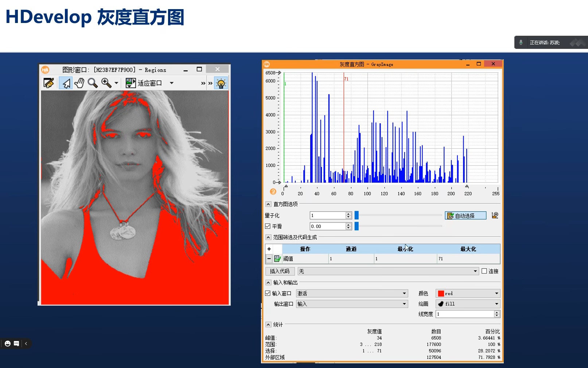Image resolution: width=588 pixels, height=368 pixels.
Task: Click the 插入代码 button
Action: pyautogui.click(x=280, y=271)
